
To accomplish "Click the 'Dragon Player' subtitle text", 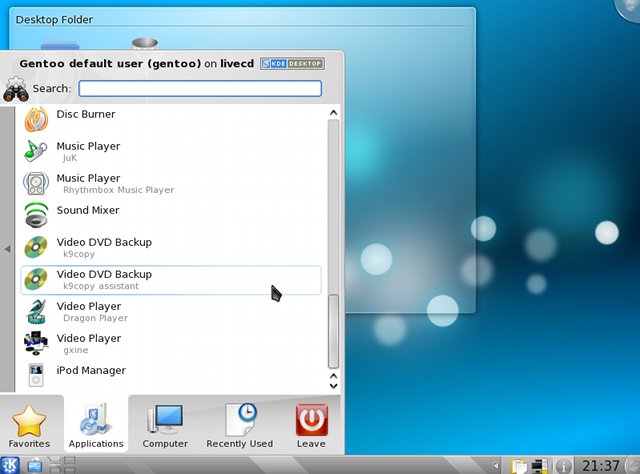I will tap(95, 318).
